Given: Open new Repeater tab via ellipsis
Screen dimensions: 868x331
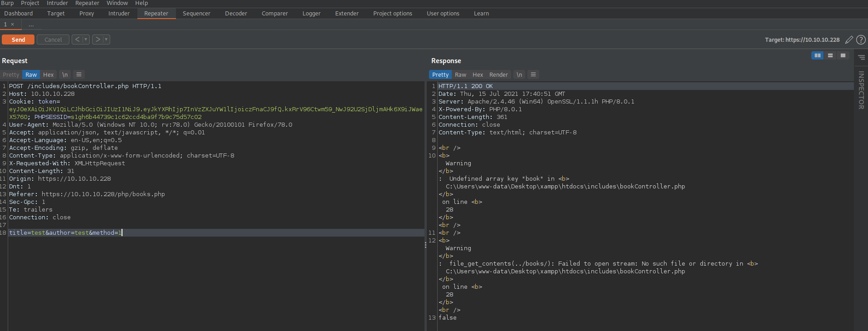Looking at the screenshot, I should (x=31, y=25).
